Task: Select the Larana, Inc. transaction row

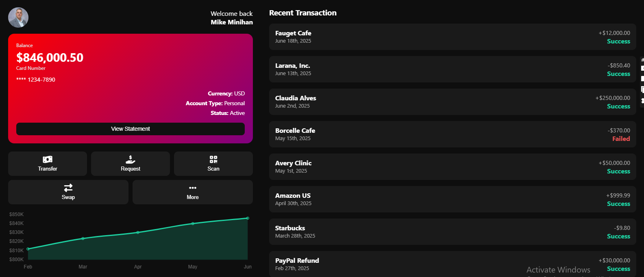Action: coord(453,69)
